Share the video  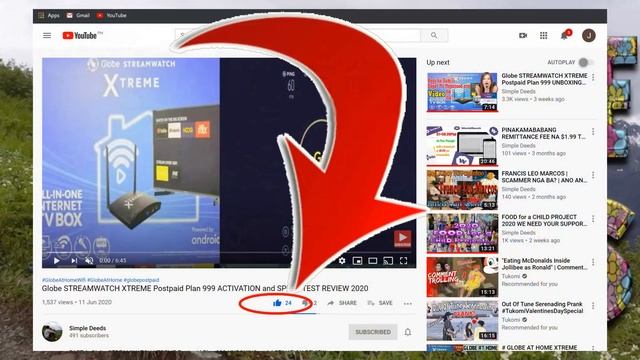[x=342, y=303]
